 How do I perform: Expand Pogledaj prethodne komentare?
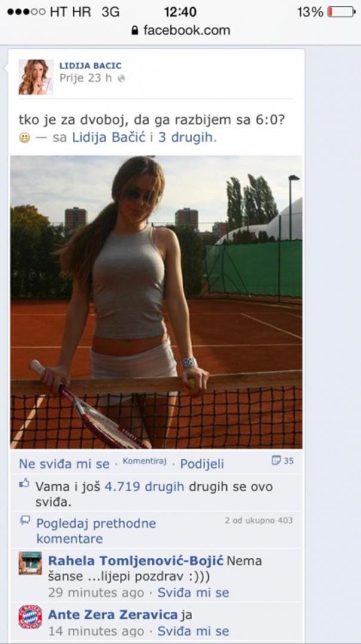click(96, 531)
